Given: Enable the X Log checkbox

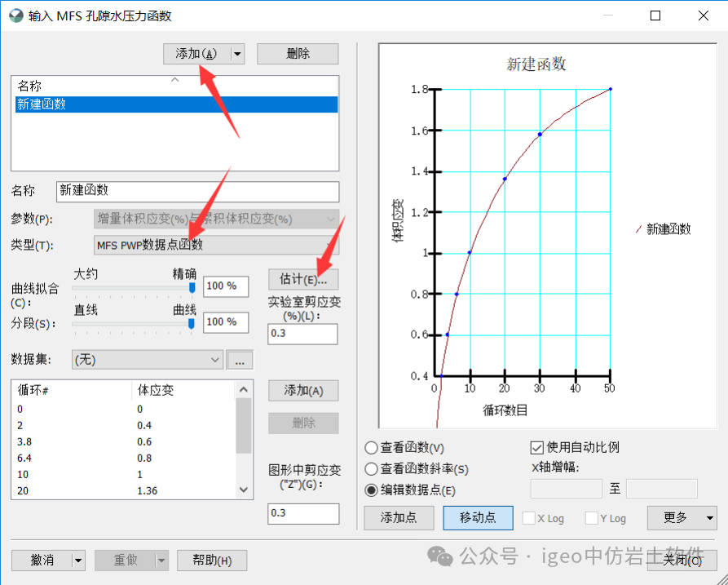Looking at the screenshot, I should (x=529, y=518).
